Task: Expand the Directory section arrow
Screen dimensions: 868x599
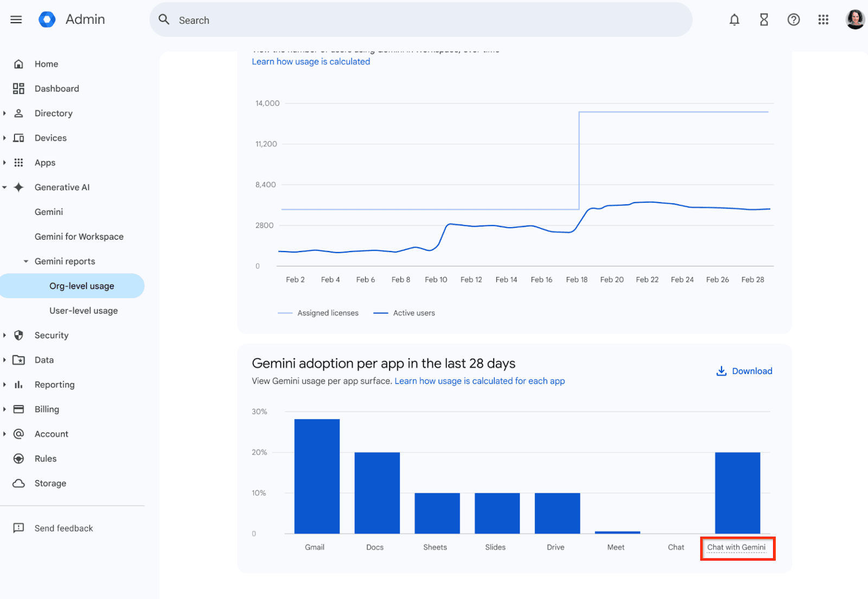Action: [4, 113]
